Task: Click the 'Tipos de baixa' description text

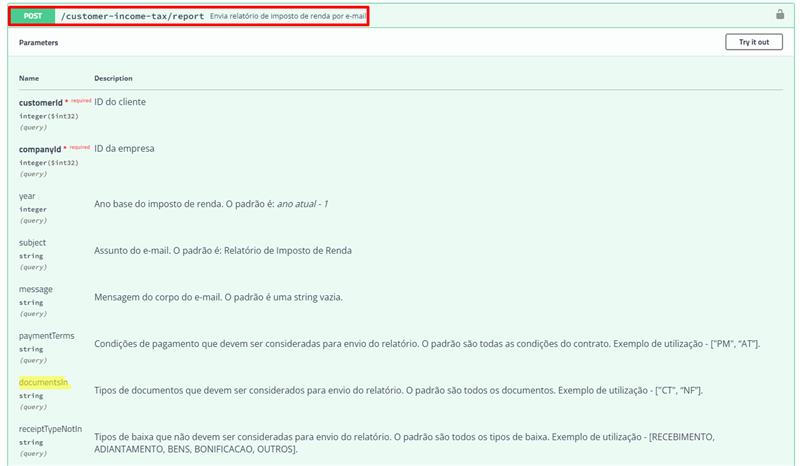Action: click(x=404, y=443)
